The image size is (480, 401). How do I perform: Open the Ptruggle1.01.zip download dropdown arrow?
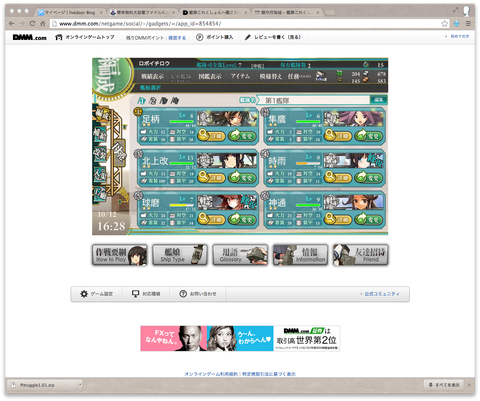tap(80, 385)
